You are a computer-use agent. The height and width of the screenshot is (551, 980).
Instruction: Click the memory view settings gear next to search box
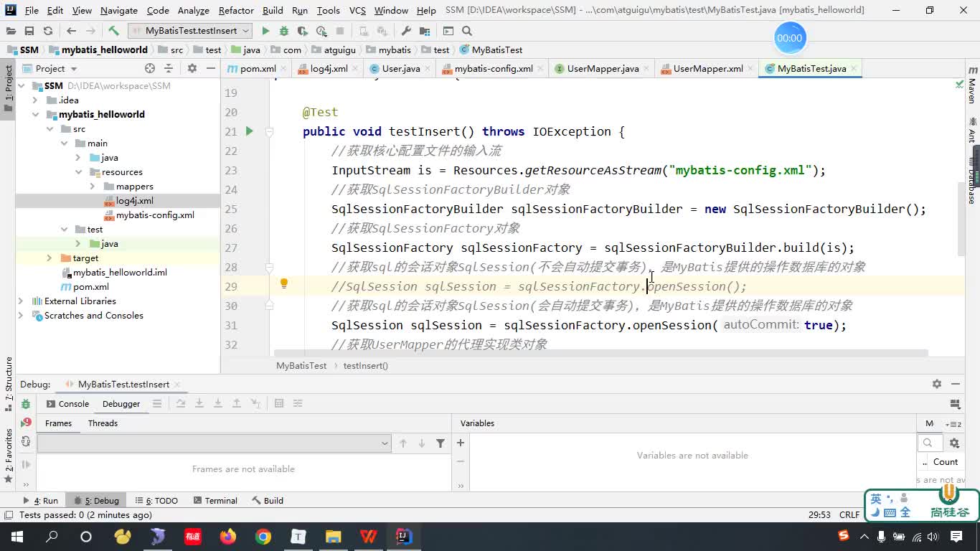pyautogui.click(x=954, y=443)
